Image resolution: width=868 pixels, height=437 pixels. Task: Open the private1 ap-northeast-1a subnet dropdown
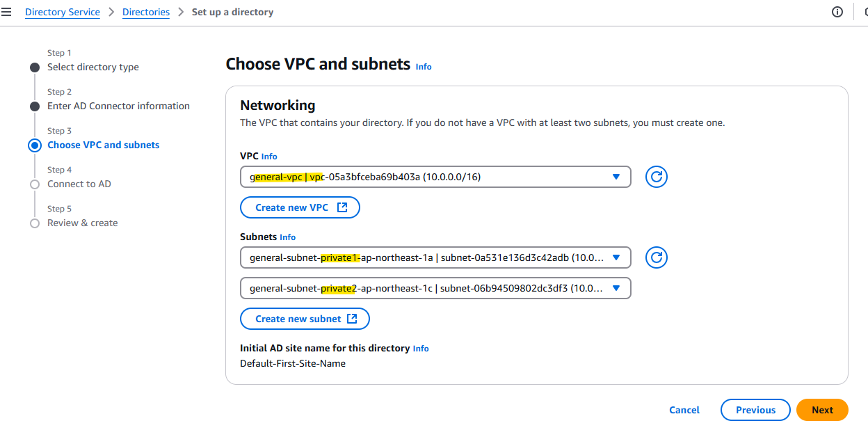(435, 258)
